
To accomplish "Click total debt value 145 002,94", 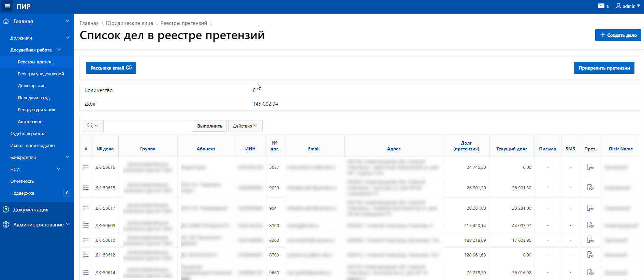I will tap(265, 104).
